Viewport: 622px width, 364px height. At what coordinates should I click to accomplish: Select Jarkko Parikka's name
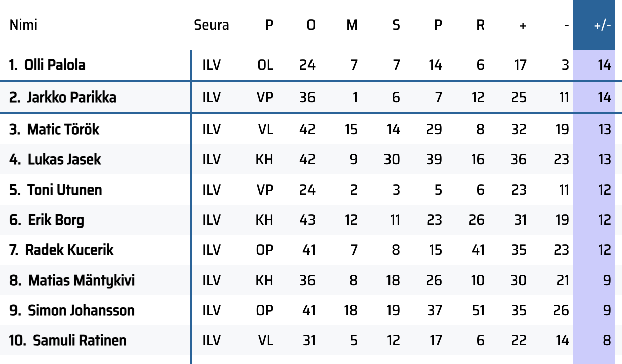(70, 97)
